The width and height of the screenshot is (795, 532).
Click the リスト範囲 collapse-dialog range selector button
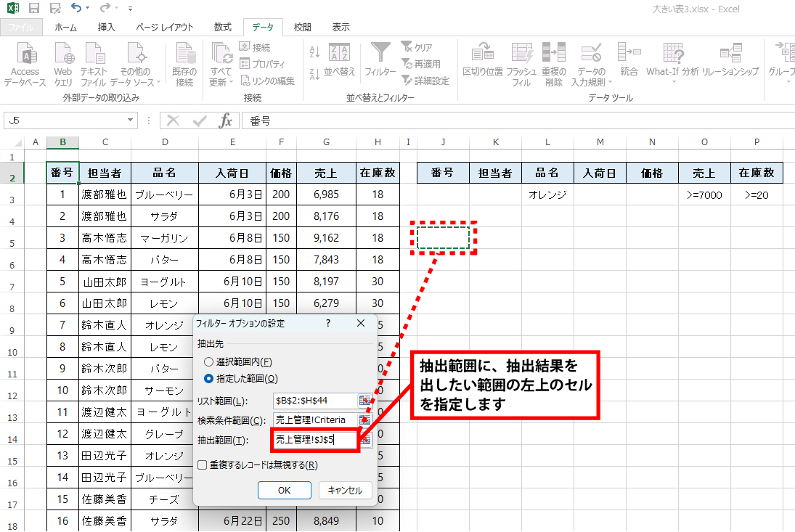point(365,400)
